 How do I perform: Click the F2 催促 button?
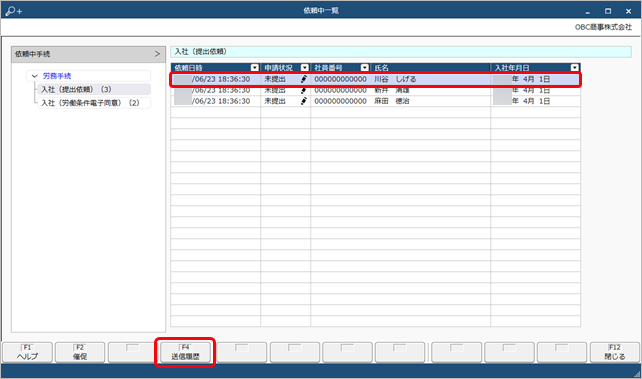tap(80, 352)
